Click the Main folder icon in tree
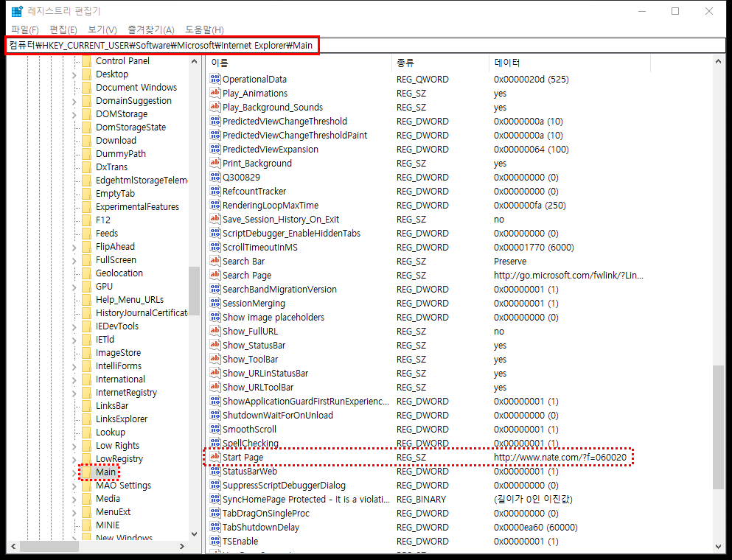The image size is (732, 560). [86, 472]
